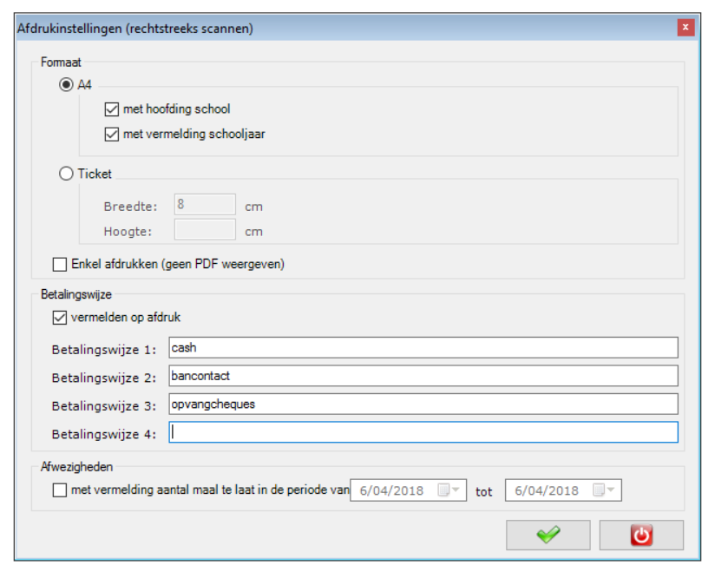Click the Betalingswijze 2 field containing bancontact
Viewport: 728px width, 572px height.
(423, 376)
